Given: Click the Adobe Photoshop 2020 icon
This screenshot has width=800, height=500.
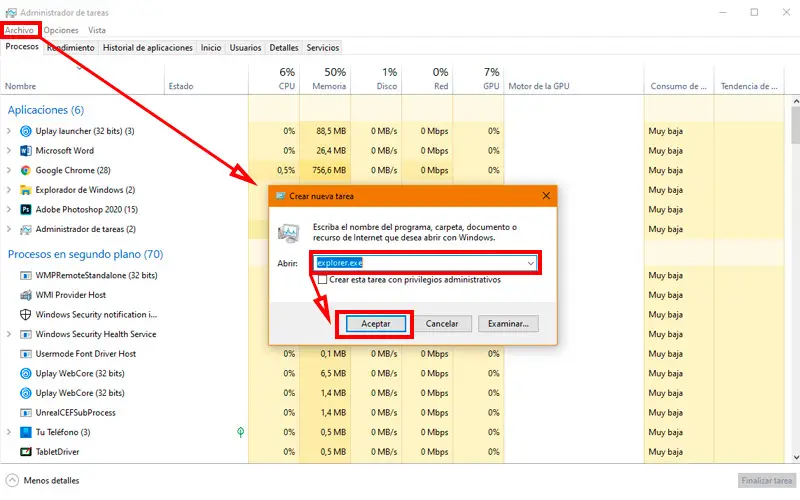Looking at the screenshot, I should [x=26, y=209].
